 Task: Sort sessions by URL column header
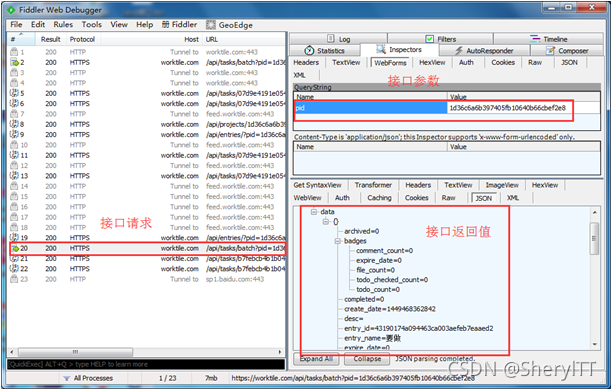click(244, 39)
